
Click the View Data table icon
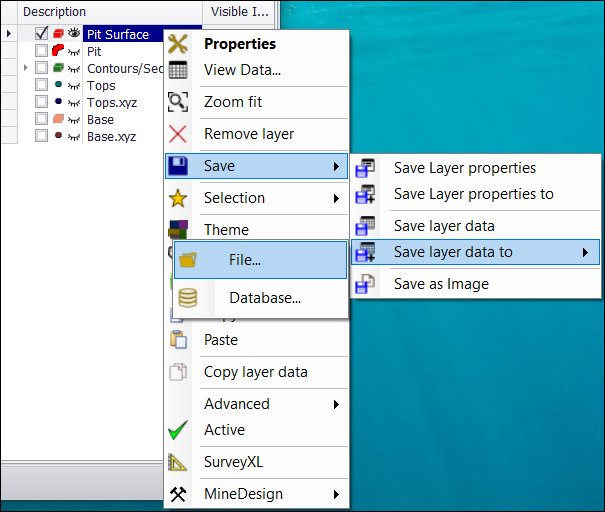coord(178,70)
